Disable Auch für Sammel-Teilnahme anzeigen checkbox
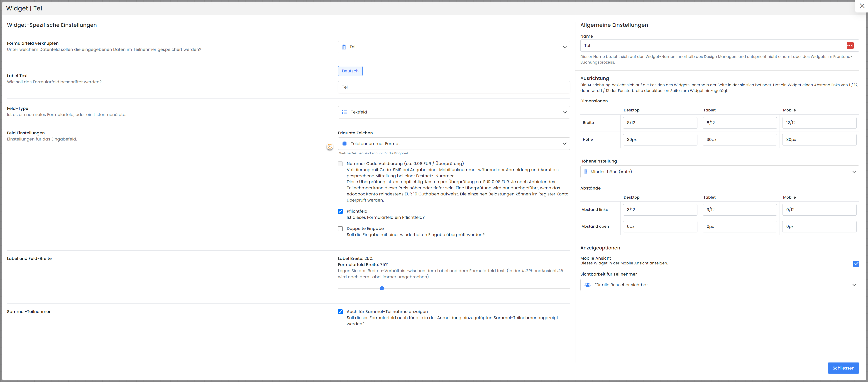Screen dimensions: 868x382 (x=340, y=312)
